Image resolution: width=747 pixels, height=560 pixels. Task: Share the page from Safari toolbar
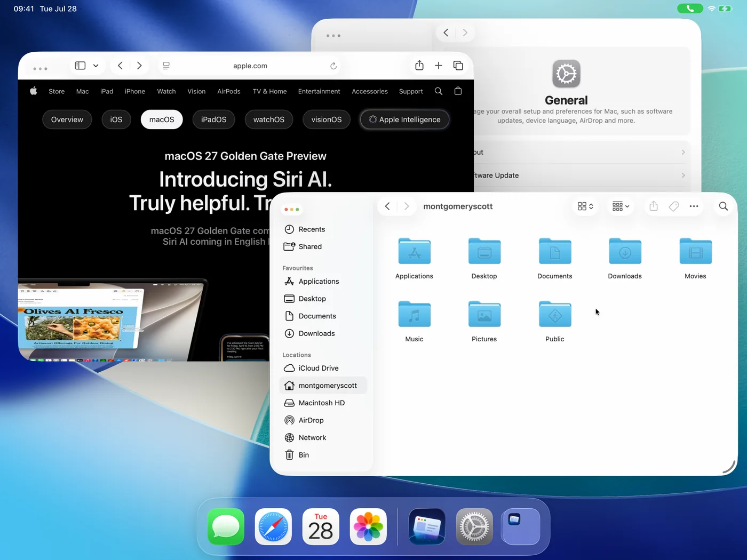419,65
